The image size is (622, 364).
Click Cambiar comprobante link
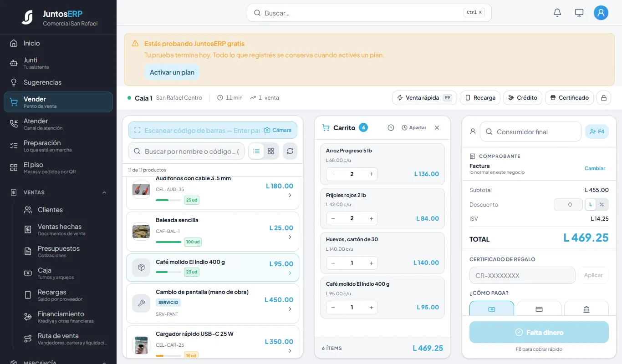click(595, 168)
